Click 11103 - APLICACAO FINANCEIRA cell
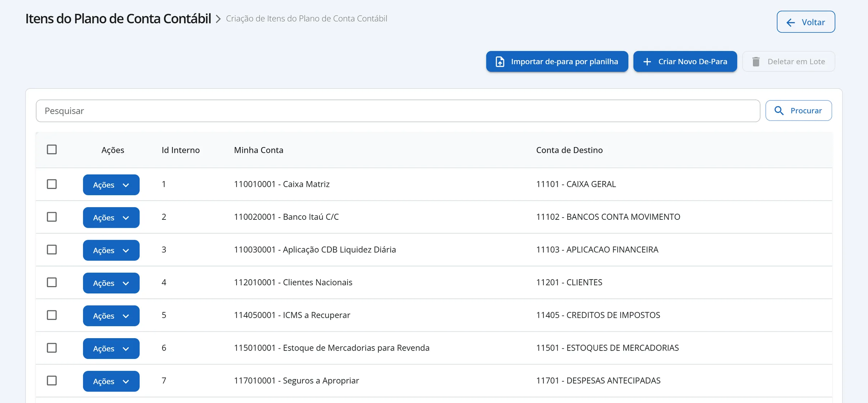This screenshot has width=868, height=403. point(597,249)
